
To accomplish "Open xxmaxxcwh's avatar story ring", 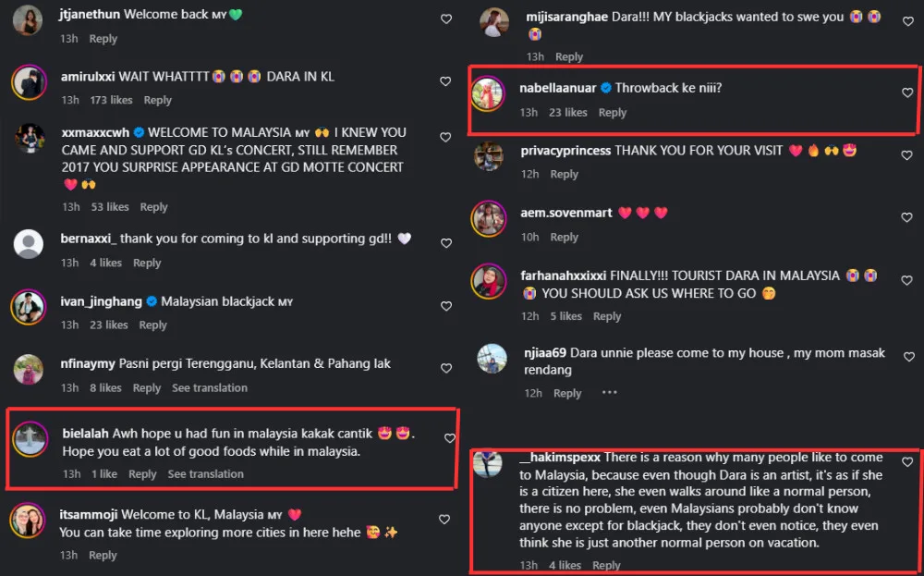I will (30, 140).
